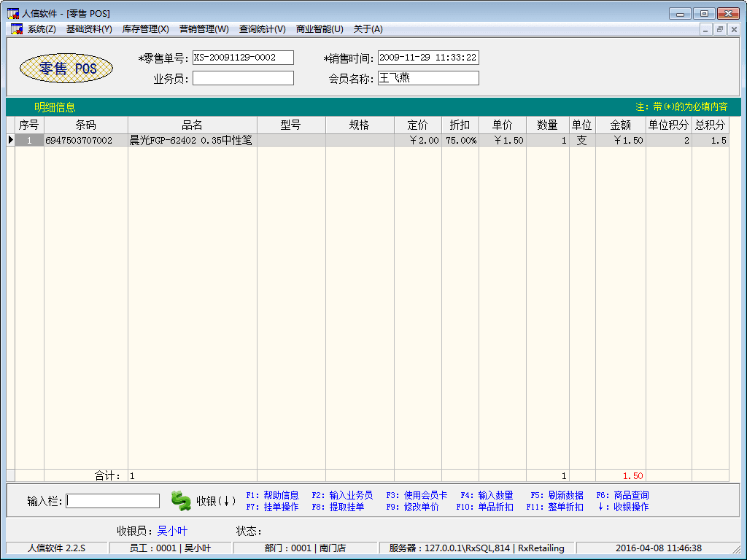Open the 营销管理(W) menu

pyautogui.click(x=204, y=29)
